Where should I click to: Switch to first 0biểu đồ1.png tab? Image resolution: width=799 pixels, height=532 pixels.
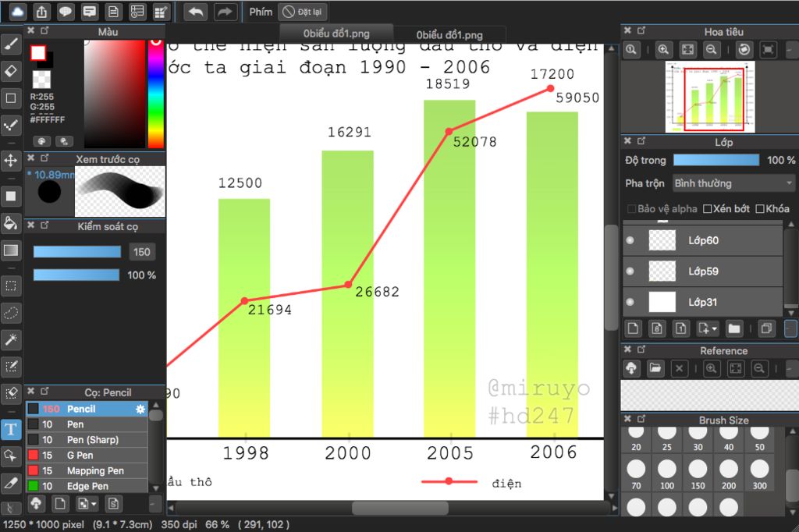(336, 34)
